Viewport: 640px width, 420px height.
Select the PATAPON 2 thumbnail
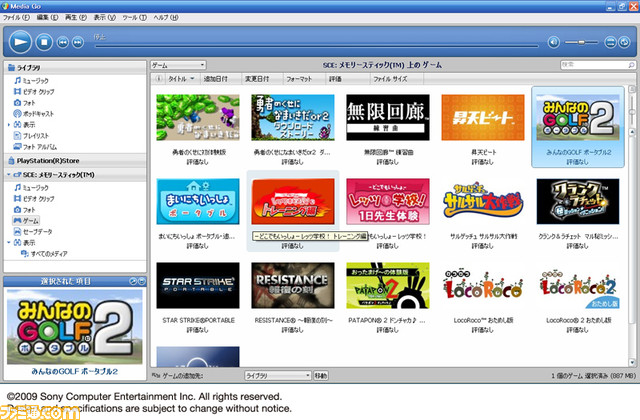coord(387,286)
